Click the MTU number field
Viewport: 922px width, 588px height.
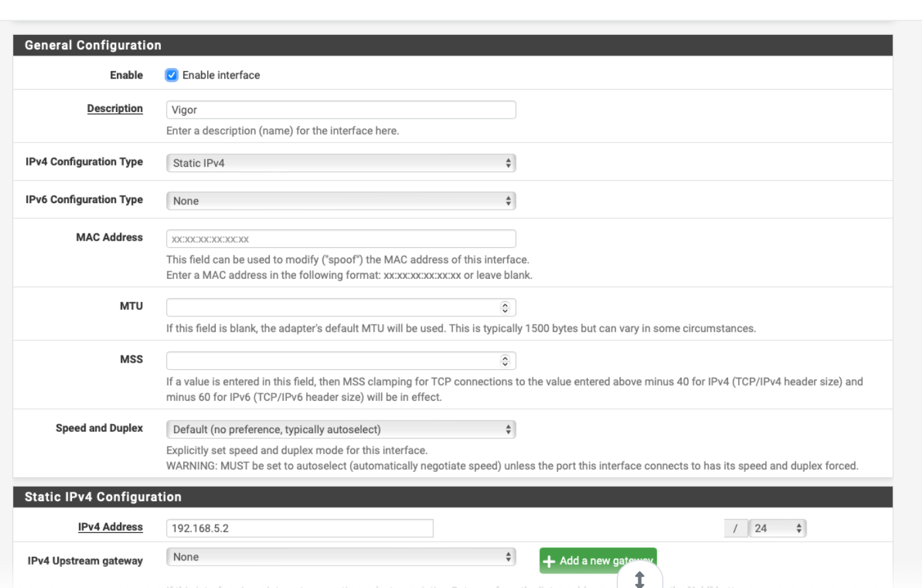[341, 307]
